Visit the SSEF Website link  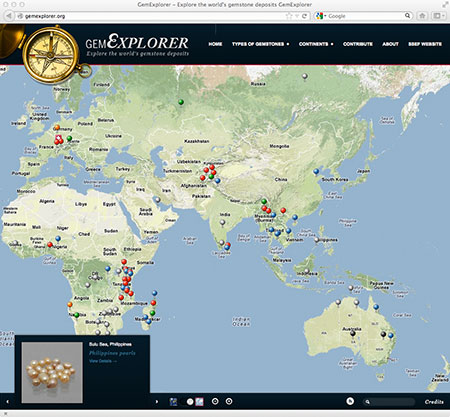tap(425, 44)
